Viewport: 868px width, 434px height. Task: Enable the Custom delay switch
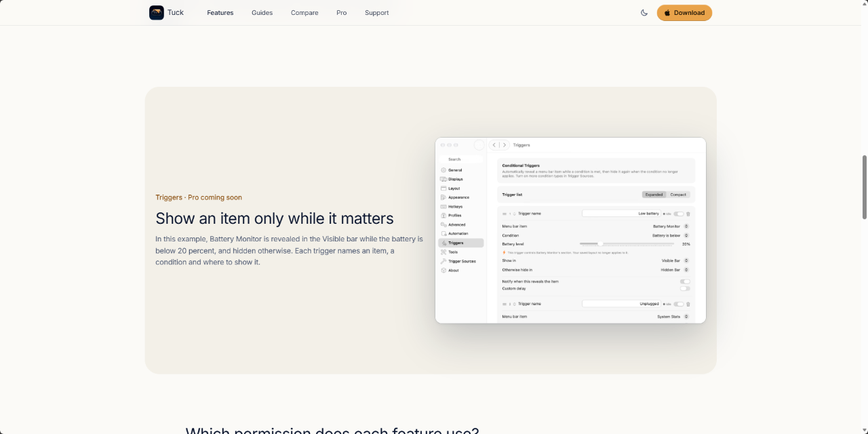(685, 288)
